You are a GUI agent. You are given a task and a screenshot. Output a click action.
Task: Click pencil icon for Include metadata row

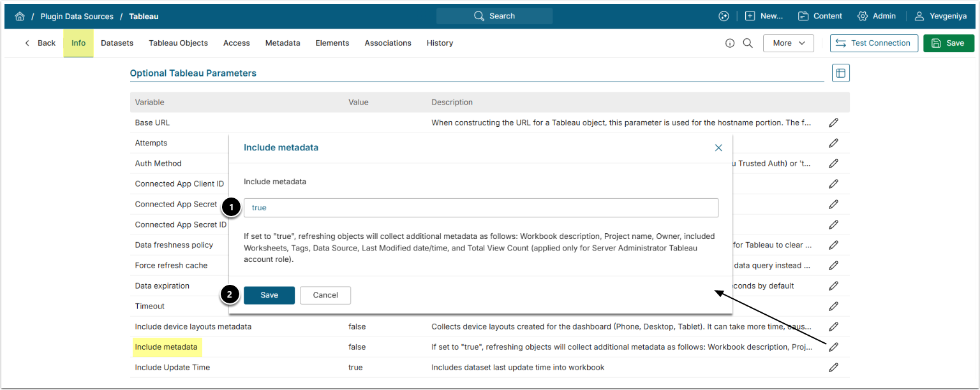833,347
